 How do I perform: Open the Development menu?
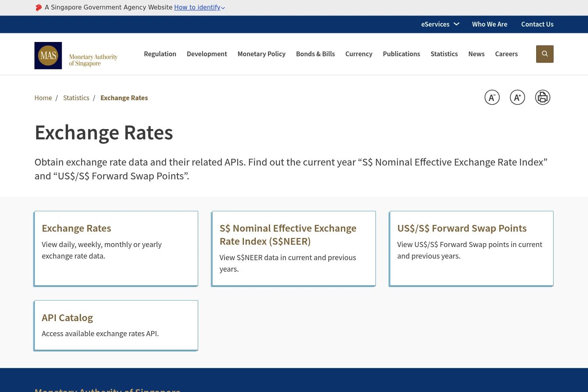tap(207, 54)
